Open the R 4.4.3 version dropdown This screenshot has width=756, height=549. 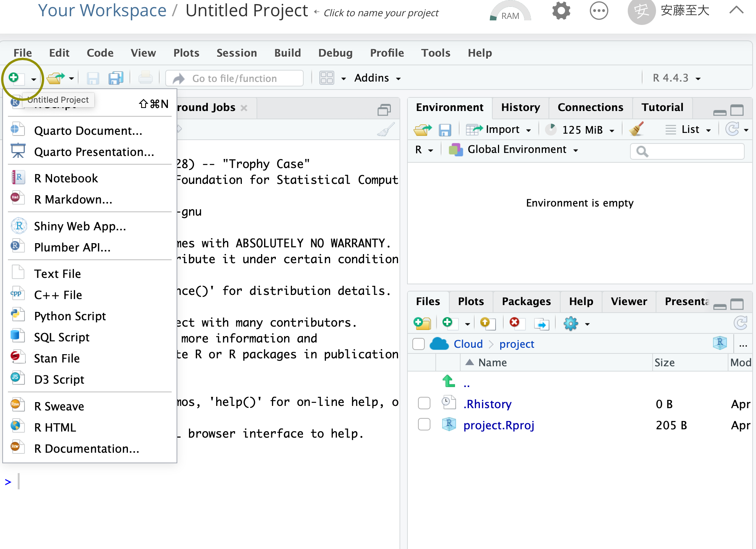pos(676,78)
